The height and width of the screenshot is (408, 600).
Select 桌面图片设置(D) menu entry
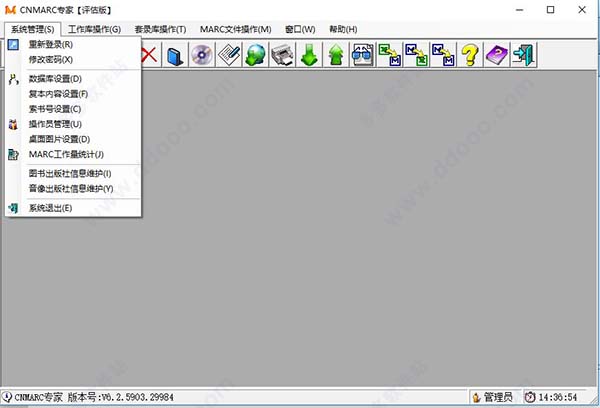tap(73, 139)
